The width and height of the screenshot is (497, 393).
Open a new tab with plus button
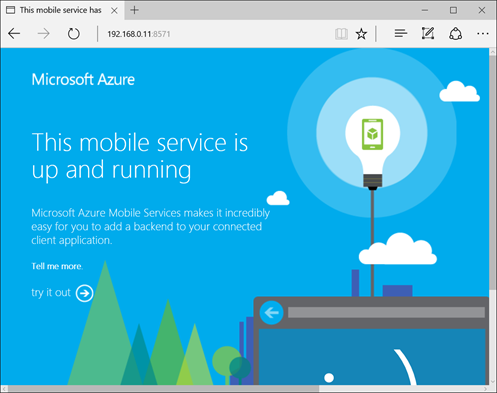[x=134, y=10]
